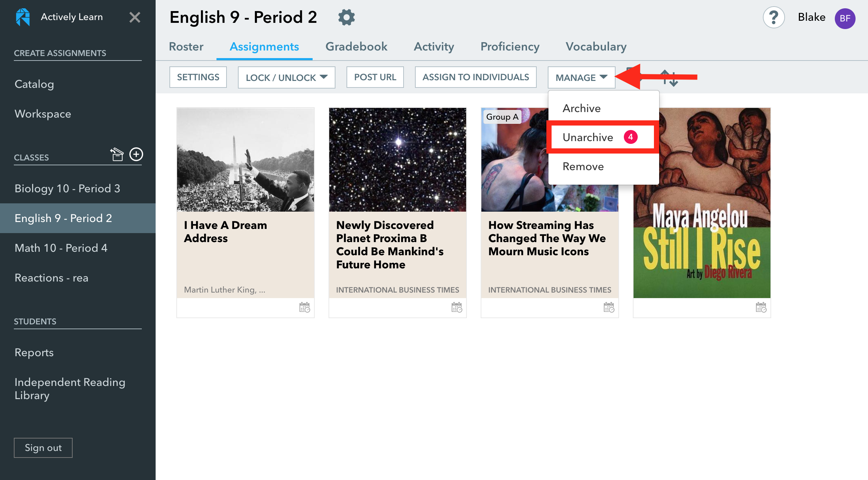
Task: Click the Actively Learn logo icon
Action: point(23,17)
